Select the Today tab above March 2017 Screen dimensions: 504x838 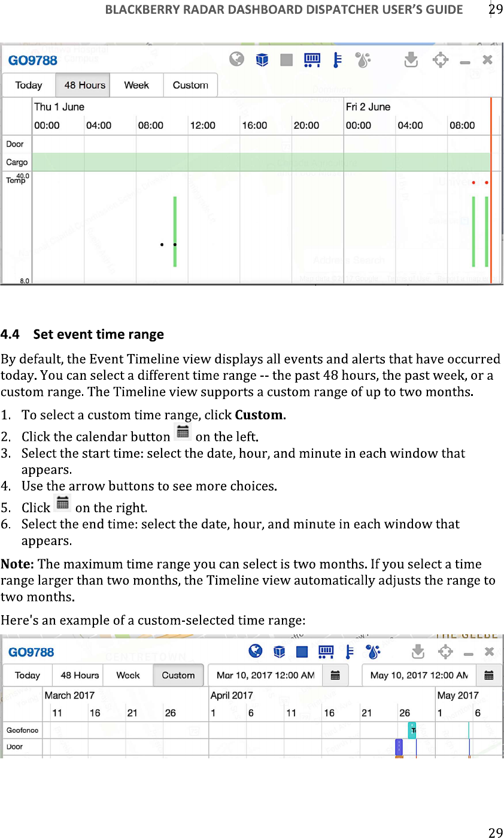[x=28, y=675]
